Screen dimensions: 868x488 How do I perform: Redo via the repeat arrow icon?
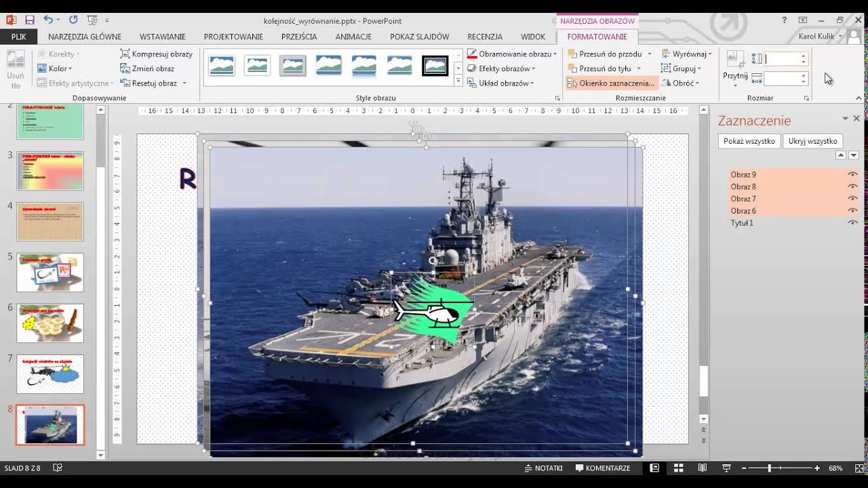[73, 20]
